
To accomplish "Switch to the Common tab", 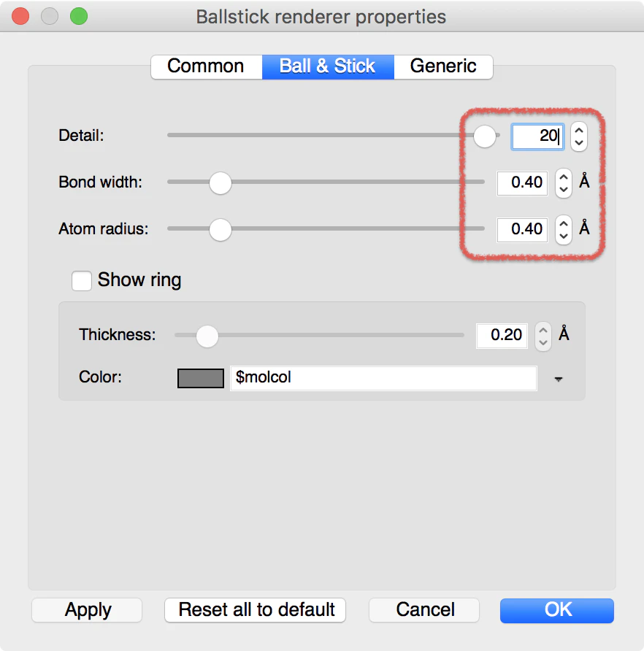I will [x=207, y=66].
